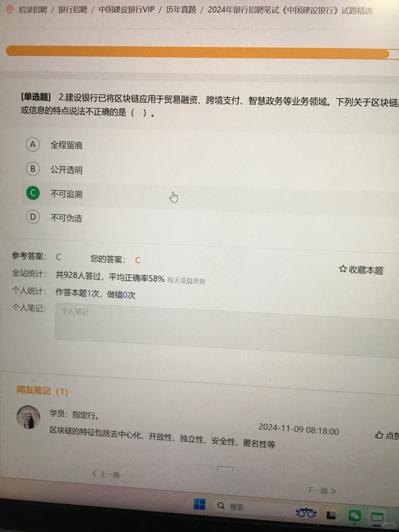Image resolution: width=399 pixels, height=532 pixels.
Task: Click the orange progress bar
Action: point(198,52)
